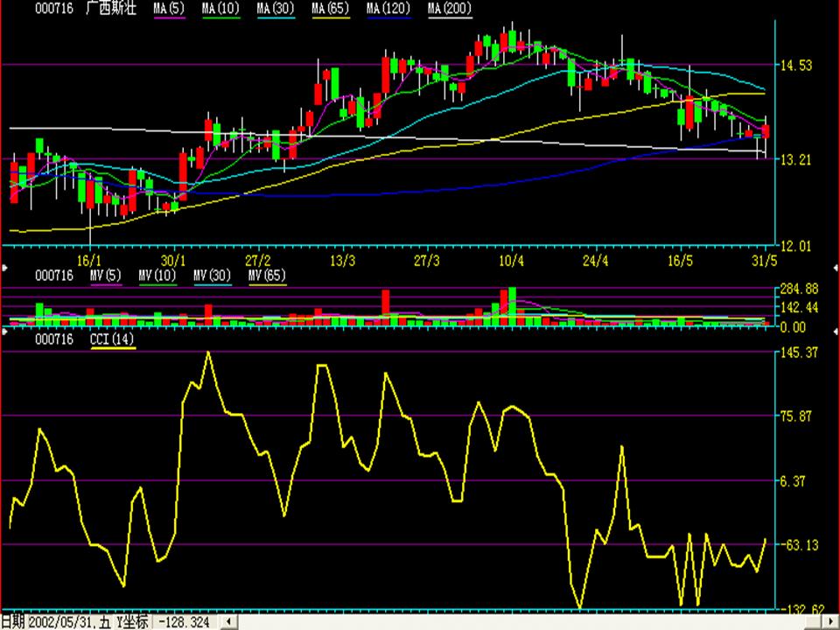Image resolution: width=840 pixels, height=630 pixels.
Task: Click the tallest green volume bar near 10/4
Action: 512,306
